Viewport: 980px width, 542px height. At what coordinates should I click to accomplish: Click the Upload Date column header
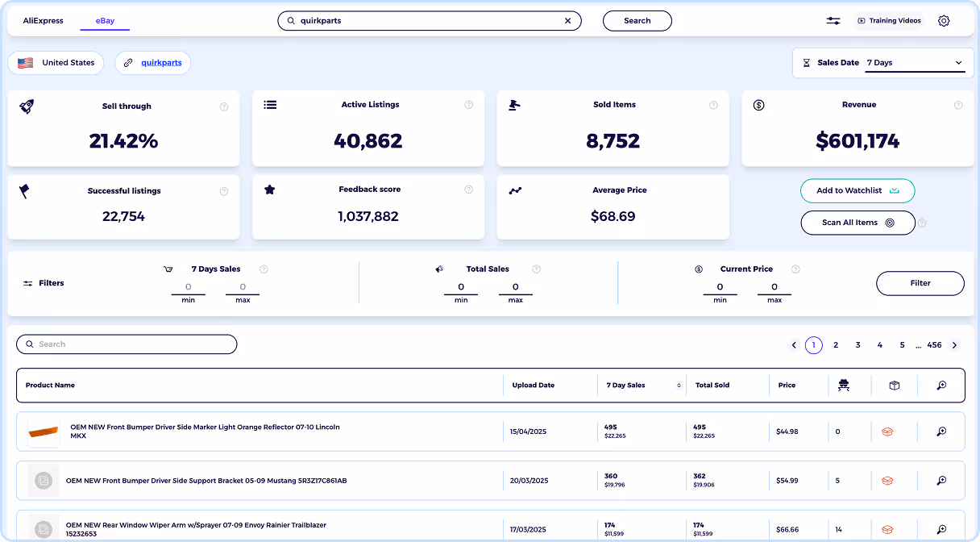534,386
